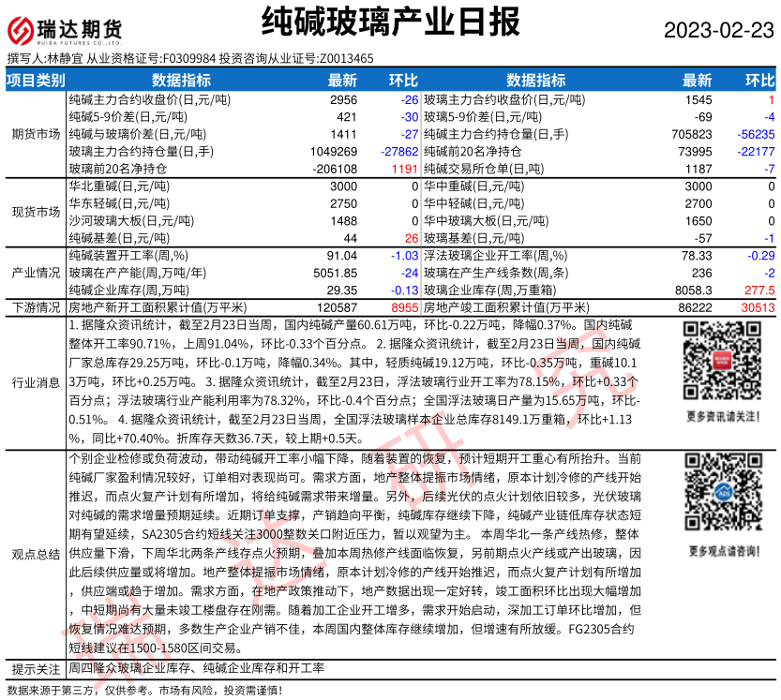
Task: Select the 产业情况 category cell
Action: [36, 273]
